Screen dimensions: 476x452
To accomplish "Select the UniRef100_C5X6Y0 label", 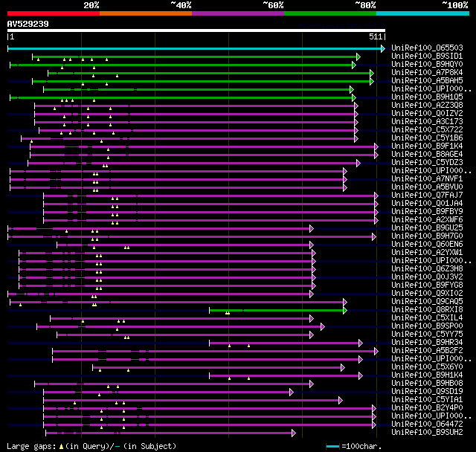I will (427, 367).
